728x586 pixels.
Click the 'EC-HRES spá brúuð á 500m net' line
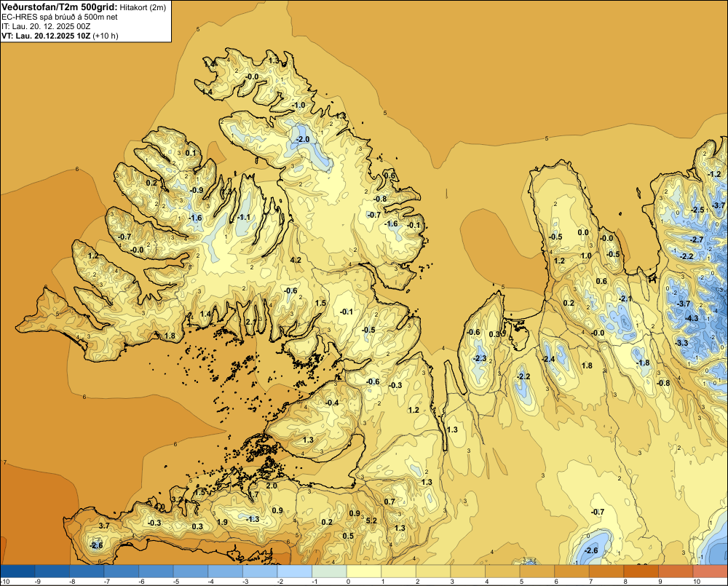tap(60, 17)
